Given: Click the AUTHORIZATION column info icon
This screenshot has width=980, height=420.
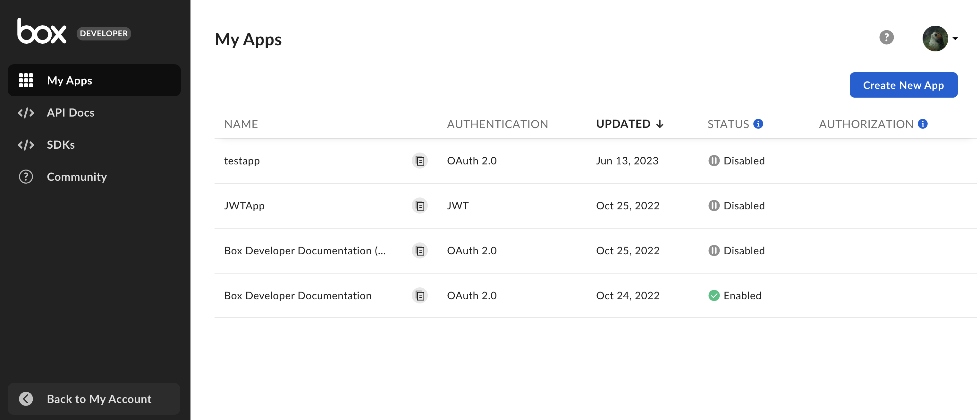Looking at the screenshot, I should tap(923, 123).
